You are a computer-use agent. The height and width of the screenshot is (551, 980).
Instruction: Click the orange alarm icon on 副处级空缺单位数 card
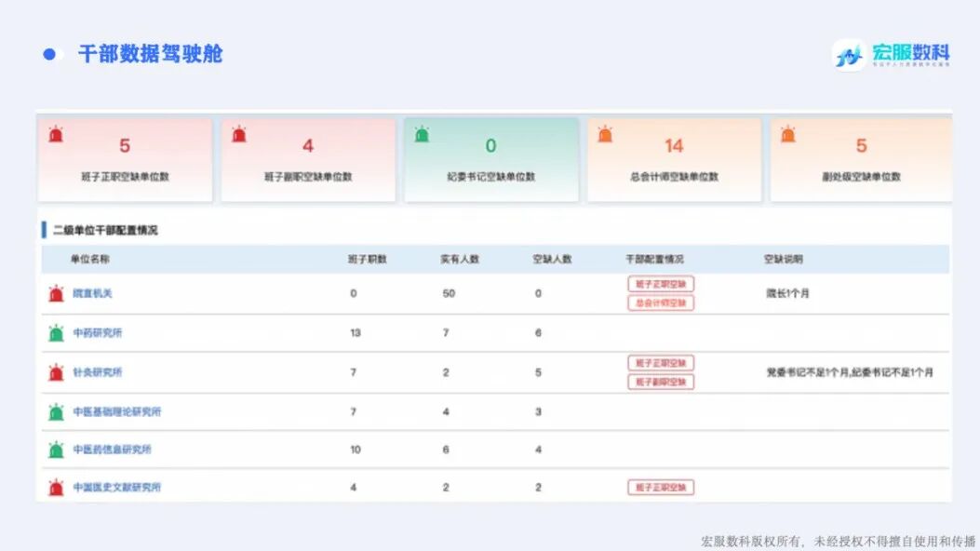790,135
